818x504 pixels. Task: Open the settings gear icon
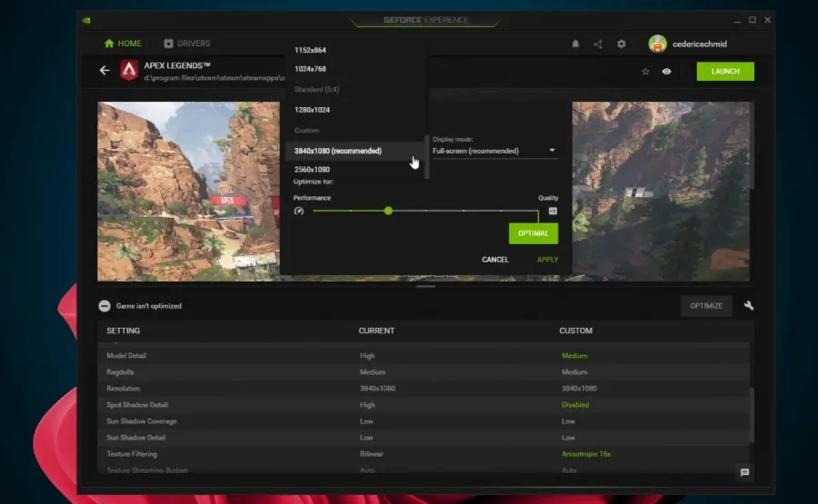(x=621, y=44)
